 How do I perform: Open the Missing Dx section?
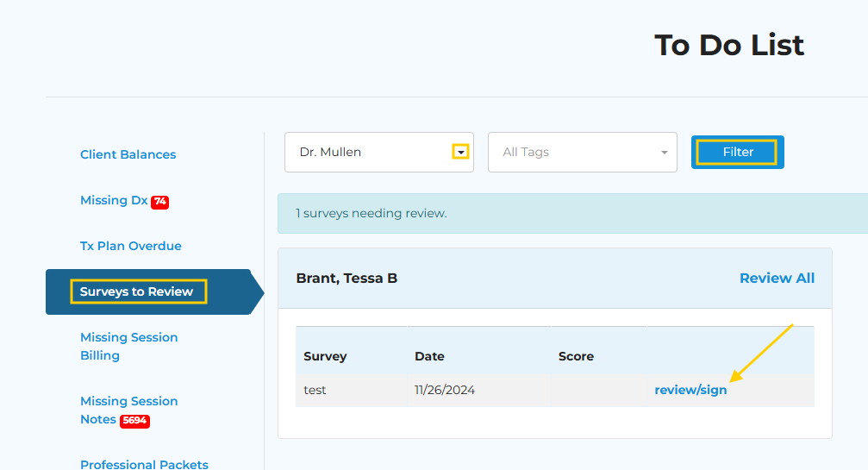pos(114,200)
